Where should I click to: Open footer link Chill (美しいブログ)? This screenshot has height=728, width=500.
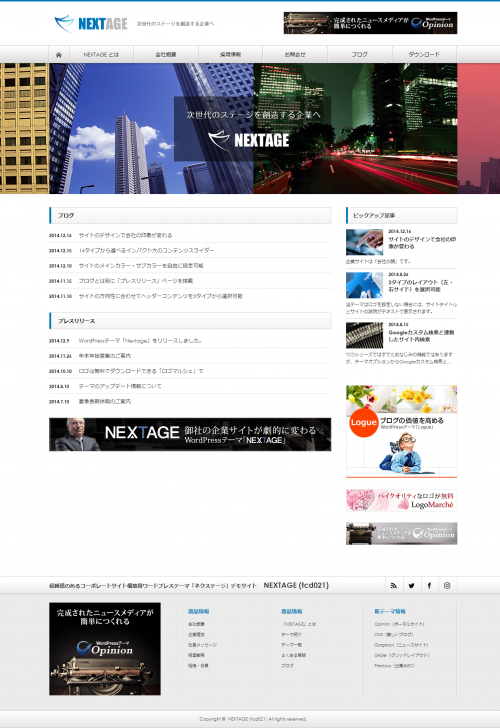coord(394,635)
